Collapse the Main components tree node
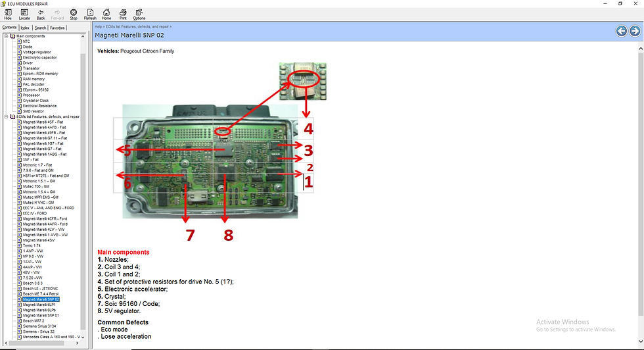This screenshot has height=350, width=644. click(x=6, y=36)
